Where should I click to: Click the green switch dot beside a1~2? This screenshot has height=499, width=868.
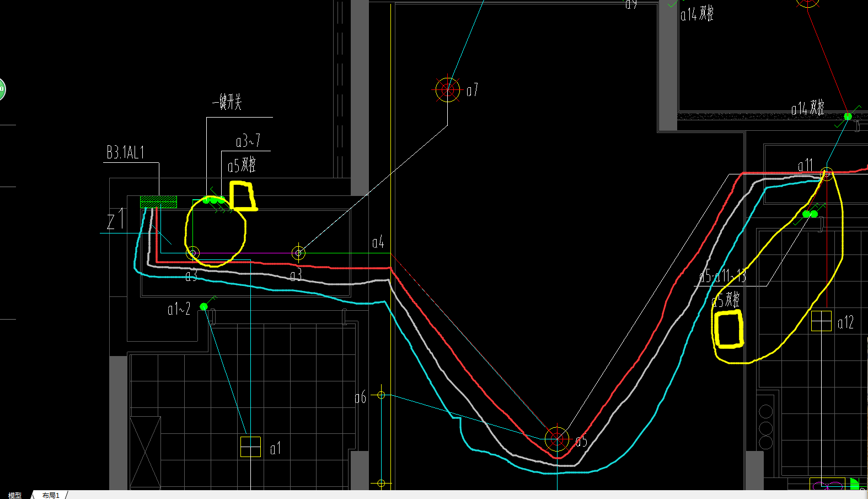coord(204,306)
